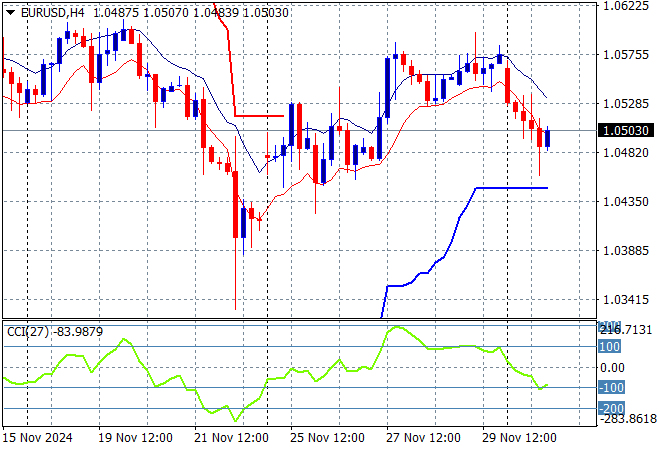Click the 1.04820 price scale label

pos(626,152)
